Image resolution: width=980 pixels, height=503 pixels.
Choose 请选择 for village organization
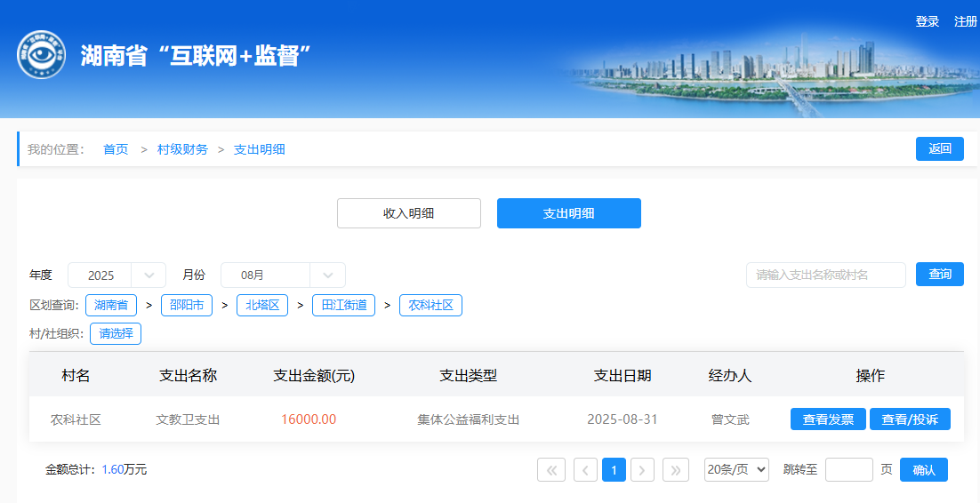pyautogui.click(x=116, y=334)
